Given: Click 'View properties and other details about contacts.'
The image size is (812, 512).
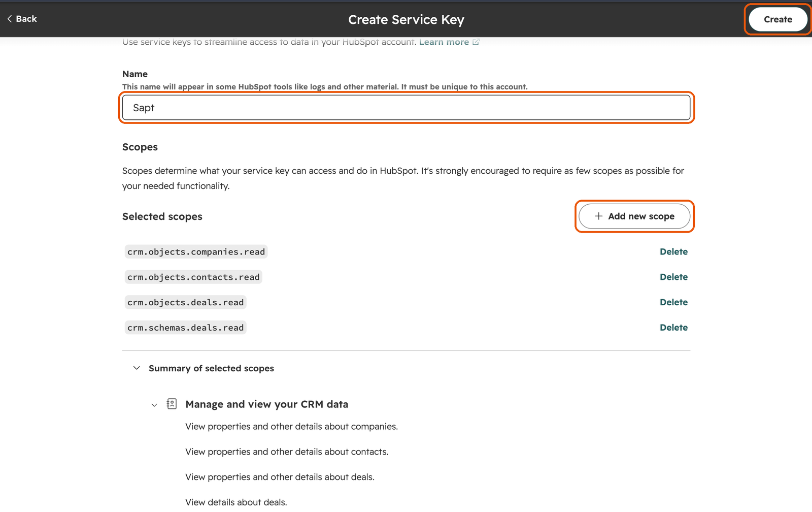Looking at the screenshot, I should click(x=287, y=452).
